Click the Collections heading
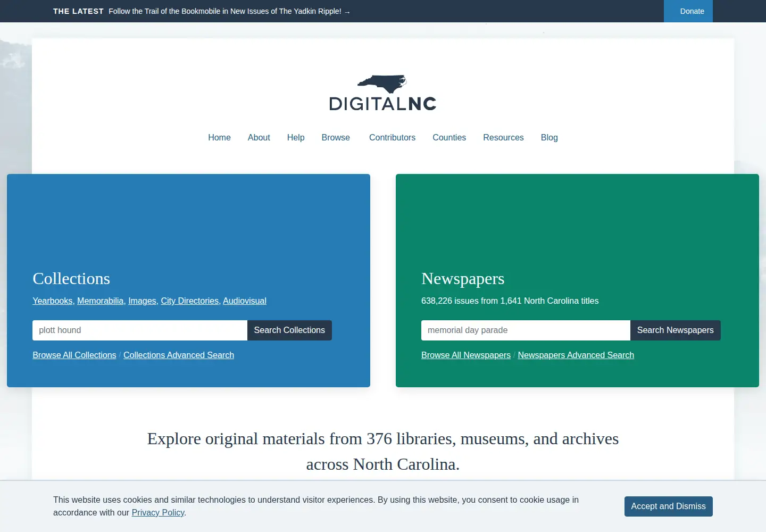This screenshot has width=766, height=532. (71, 279)
